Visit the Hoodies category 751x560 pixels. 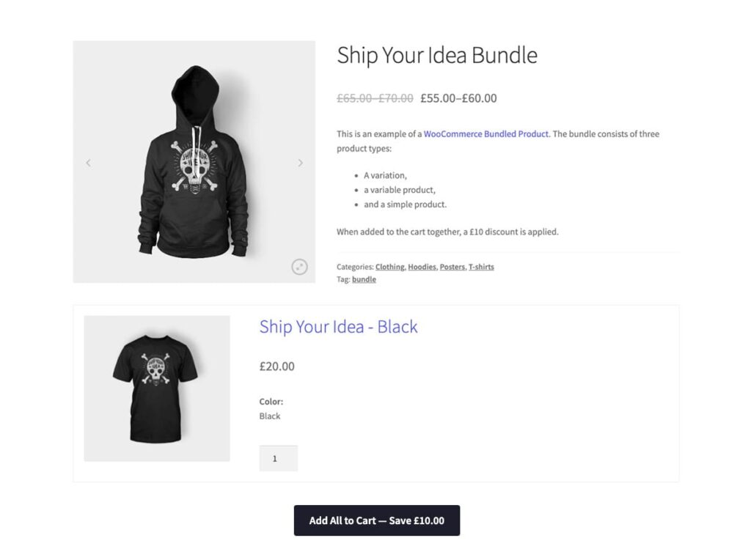click(422, 267)
